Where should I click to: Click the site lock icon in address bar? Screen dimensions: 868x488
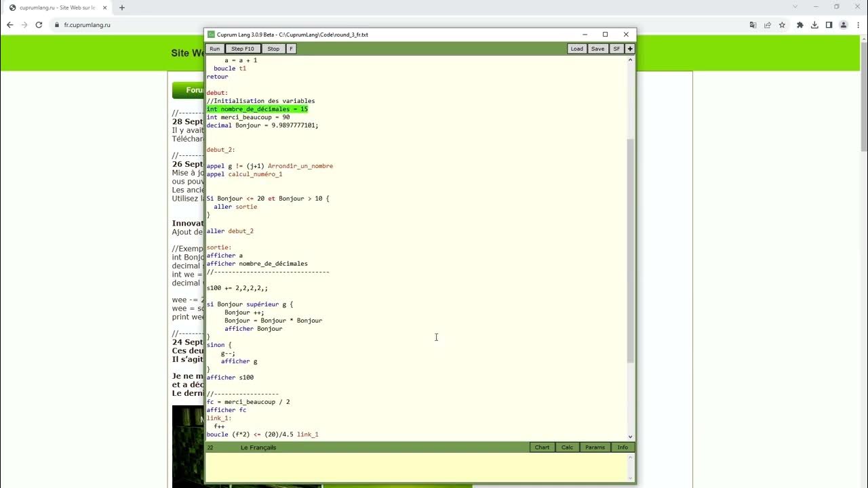click(57, 25)
